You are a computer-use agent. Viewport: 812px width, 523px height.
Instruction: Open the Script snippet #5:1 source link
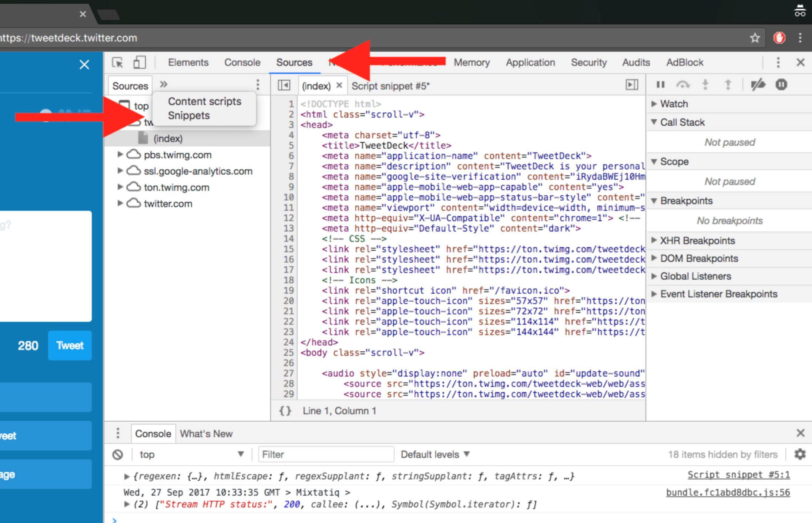(738, 475)
